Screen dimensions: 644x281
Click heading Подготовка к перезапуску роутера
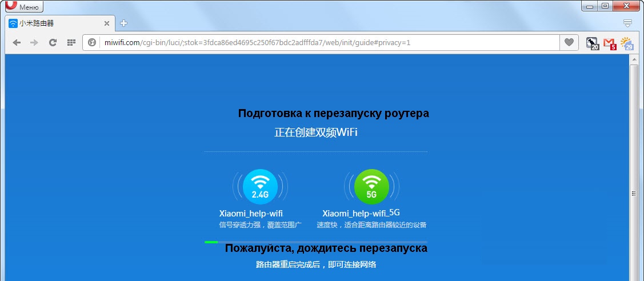334,114
